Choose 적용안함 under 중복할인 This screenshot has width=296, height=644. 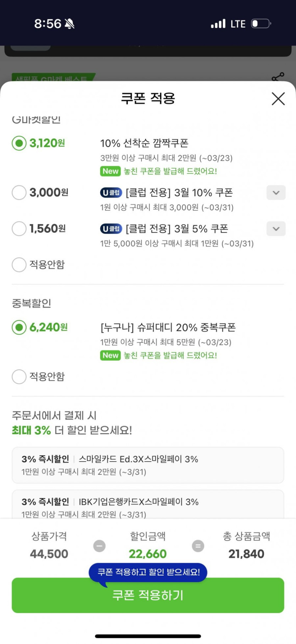coord(19,377)
